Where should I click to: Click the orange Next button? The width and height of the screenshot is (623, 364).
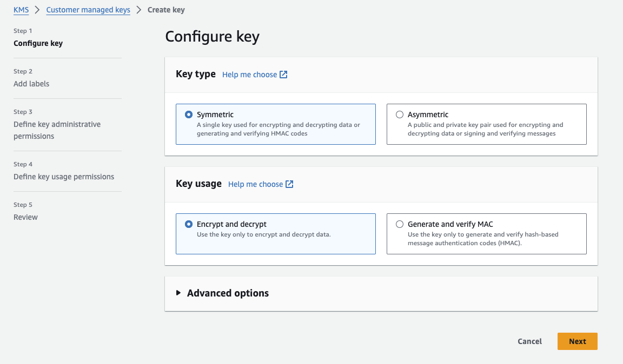click(x=577, y=341)
